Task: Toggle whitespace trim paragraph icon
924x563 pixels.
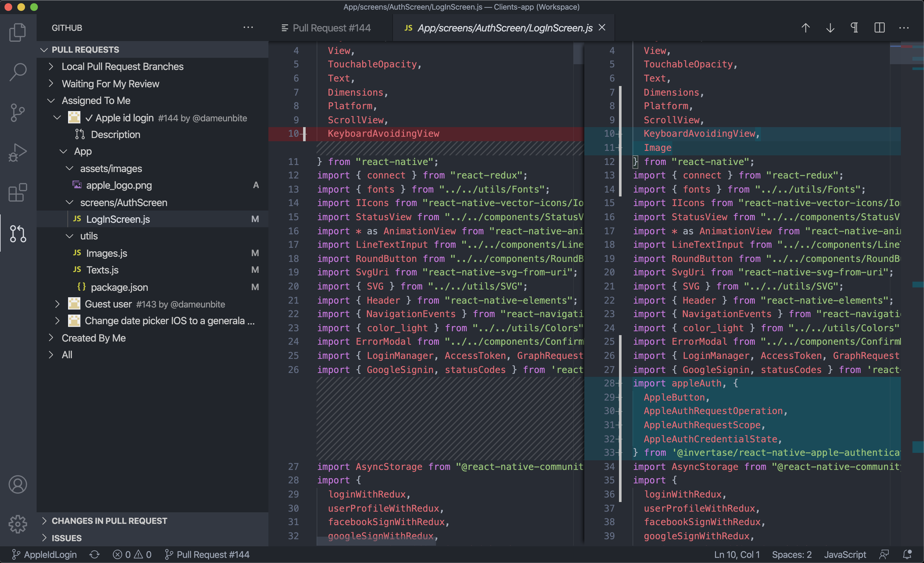Action: [x=855, y=28]
